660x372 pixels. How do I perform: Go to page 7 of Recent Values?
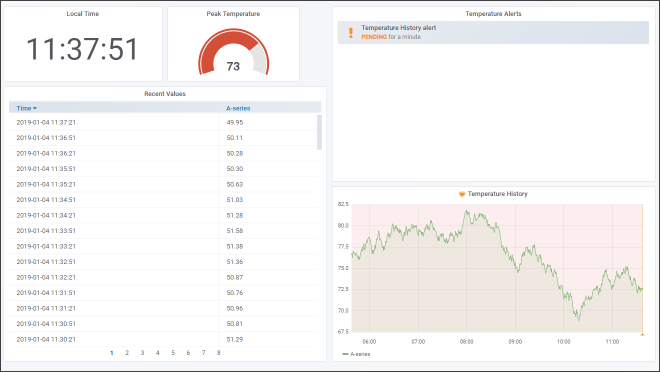click(x=203, y=353)
